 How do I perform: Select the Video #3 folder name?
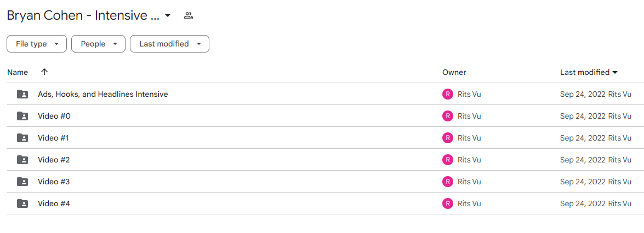coord(54,182)
